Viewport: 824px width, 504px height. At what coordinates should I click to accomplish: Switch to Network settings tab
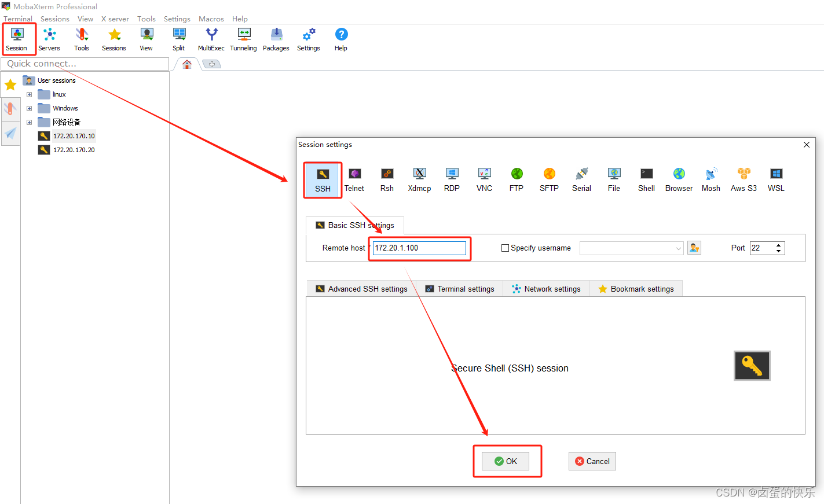click(x=546, y=289)
